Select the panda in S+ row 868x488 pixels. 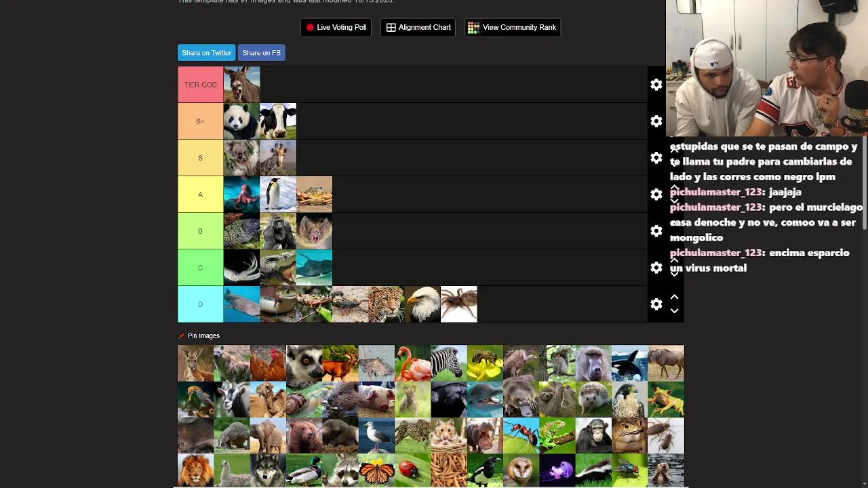241,121
